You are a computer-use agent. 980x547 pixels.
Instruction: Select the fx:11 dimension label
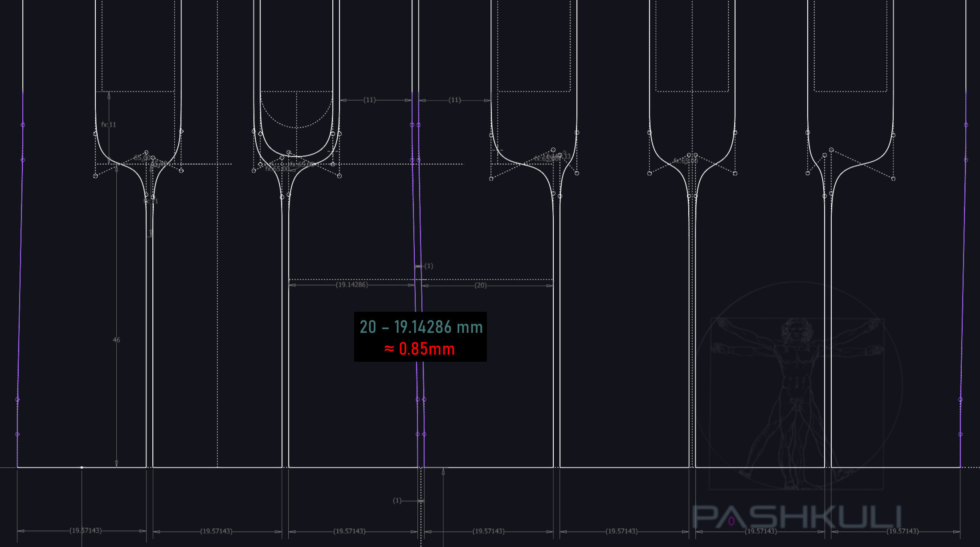[x=108, y=125]
